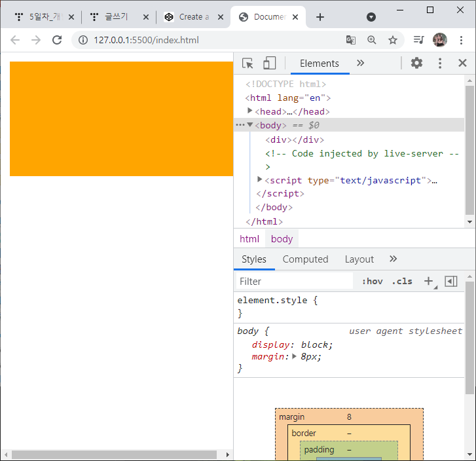The height and width of the screenshot is (461, 476).
Task: Expand the margin shorthand property triangle
Action: (294, 356)
